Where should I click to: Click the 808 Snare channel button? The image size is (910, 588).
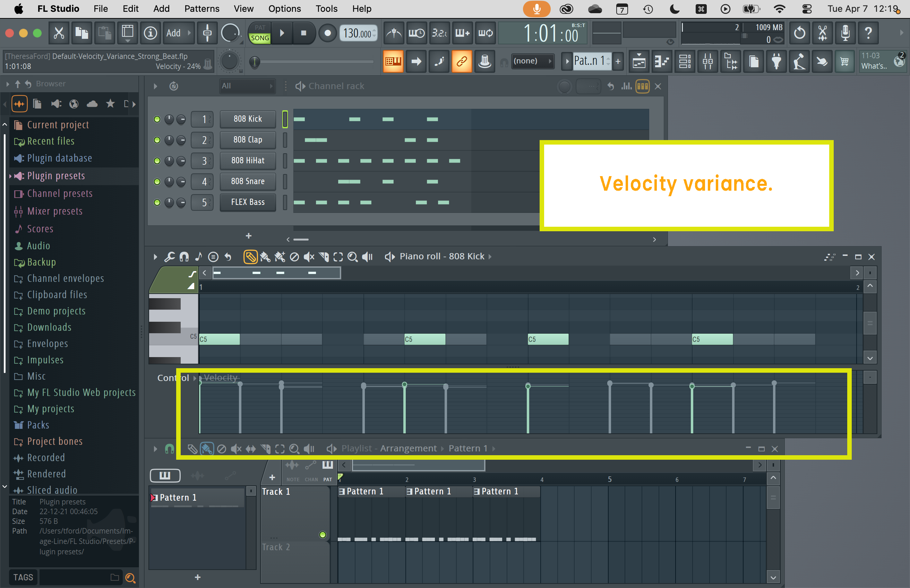[248, 182]
